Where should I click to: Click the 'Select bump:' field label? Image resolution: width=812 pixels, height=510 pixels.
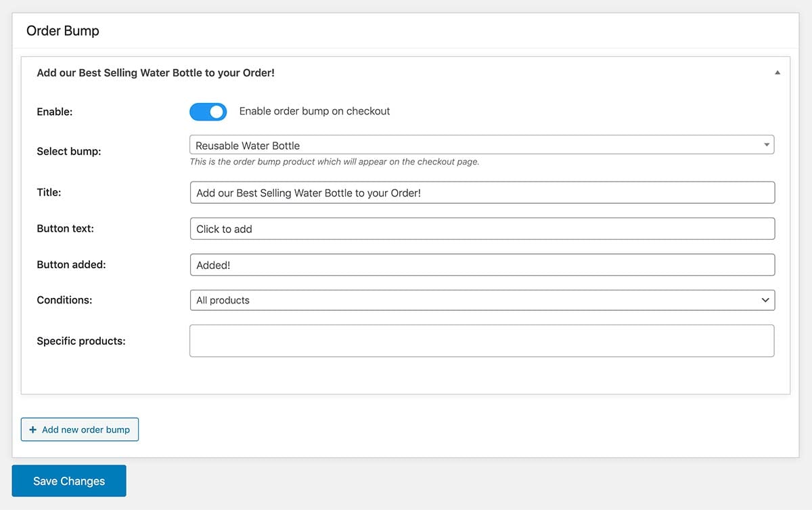coord(69,151)
